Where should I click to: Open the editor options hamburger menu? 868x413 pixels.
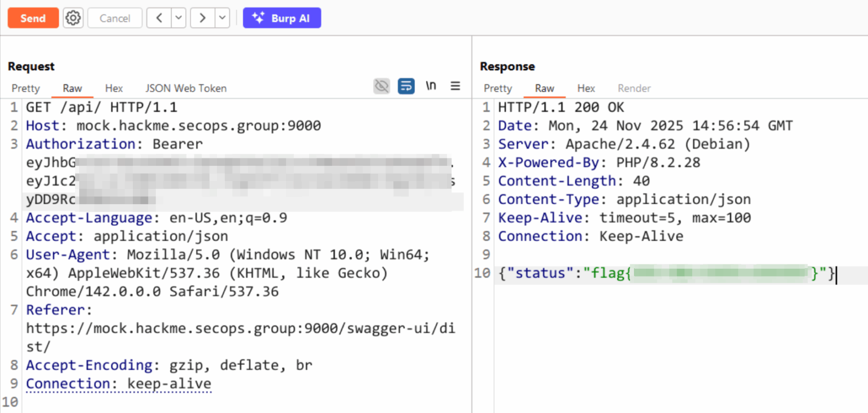(x=455, y=85)
